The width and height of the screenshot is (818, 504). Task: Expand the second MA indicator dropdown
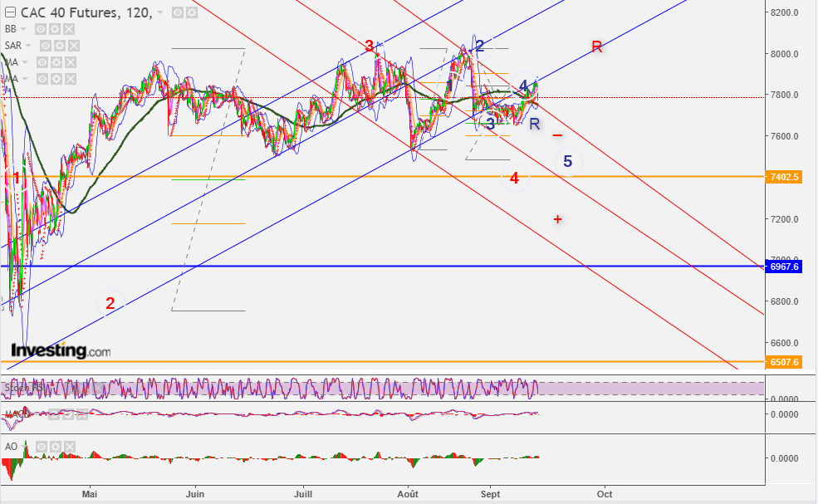[x=25, y=80]
